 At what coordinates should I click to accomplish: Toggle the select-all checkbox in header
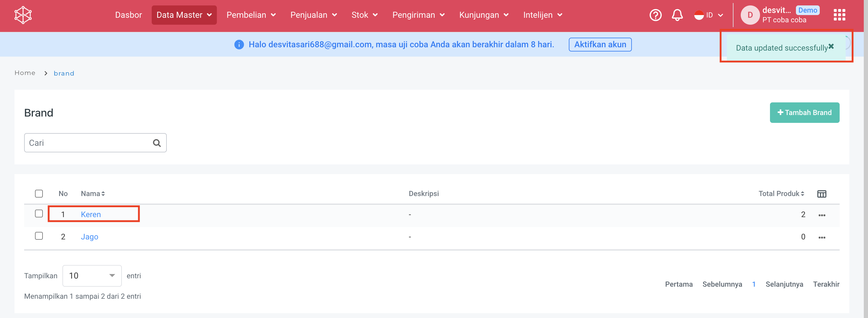[x=39, y=194]
